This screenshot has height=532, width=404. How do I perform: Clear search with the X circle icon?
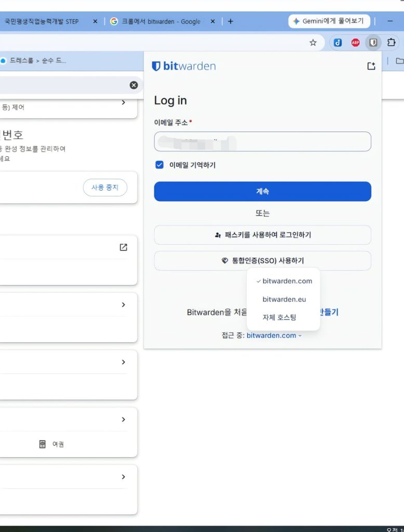pos(133,85)
